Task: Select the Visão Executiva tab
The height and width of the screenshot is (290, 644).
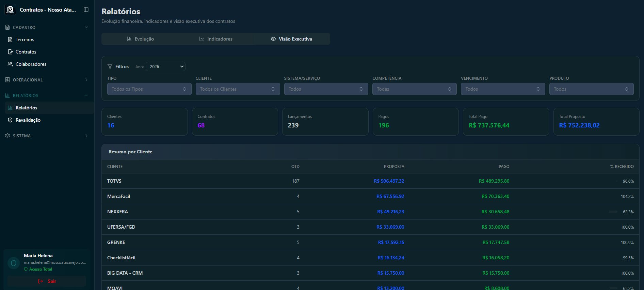Action: point(291,39)
